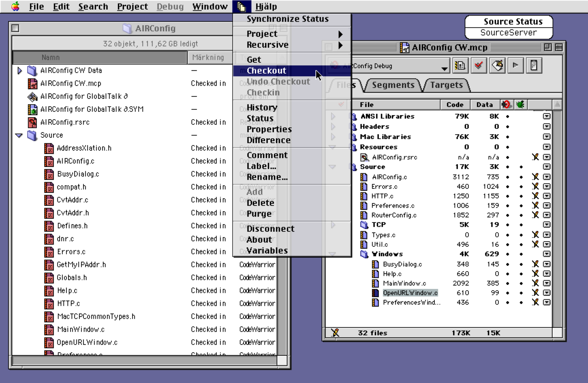Click the sort order button beside column headers
This screenshot has height=383, width=588.
pos(557,104)
